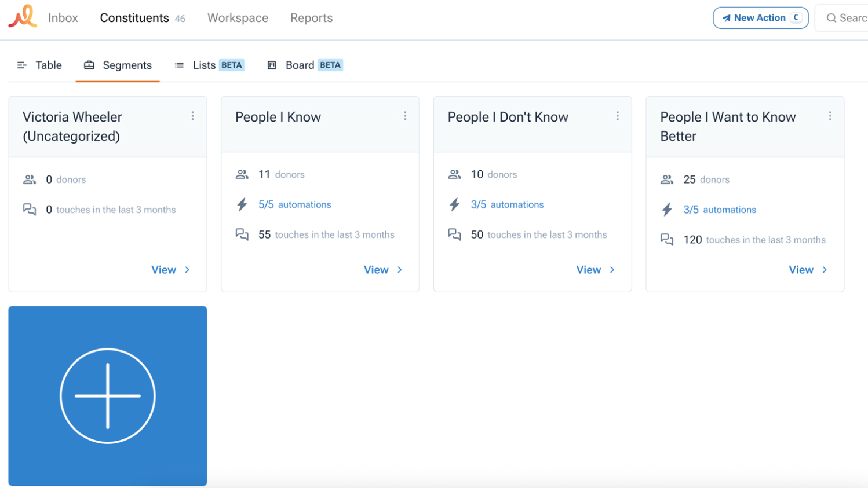Click the app logo icon
Image resolution: width=868 pixels, height=488 pixels.
[x=23, y=17]
